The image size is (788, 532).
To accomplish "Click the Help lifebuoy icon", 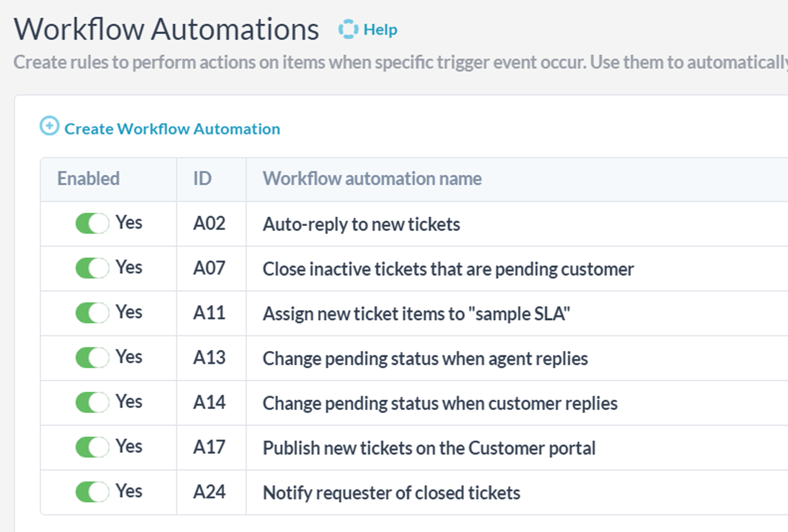I will (348, 29).
